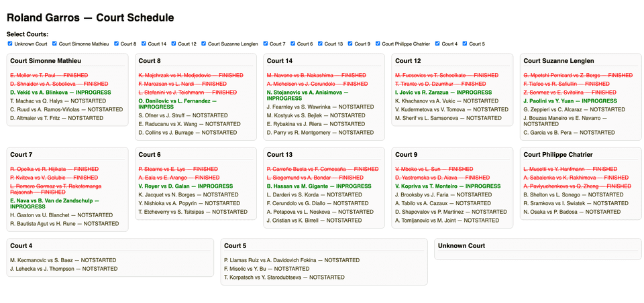Viewport: 644px width, 303px height.
Task: Click the Roland Garros Court Schedule heading
Action: tap(90, 18)
